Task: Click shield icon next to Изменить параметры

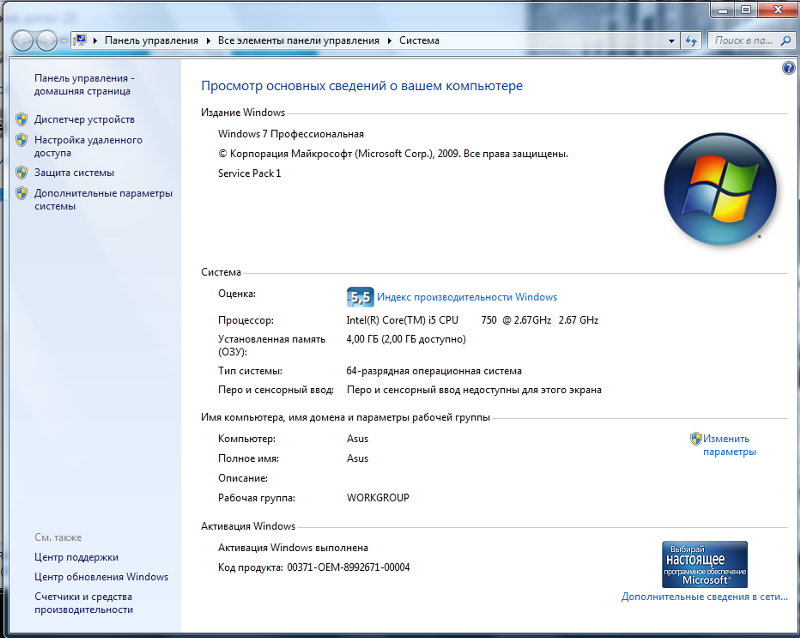Action: (x=696, y=438)
